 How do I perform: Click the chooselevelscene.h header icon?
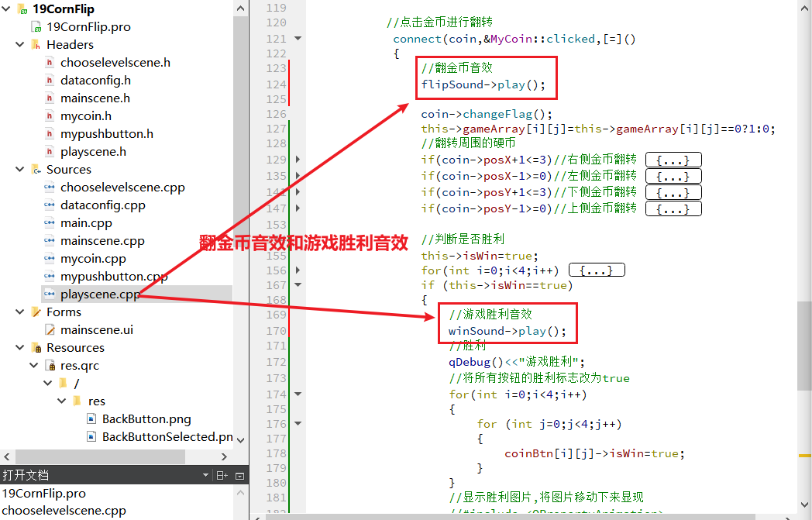(x=50, y=63)
